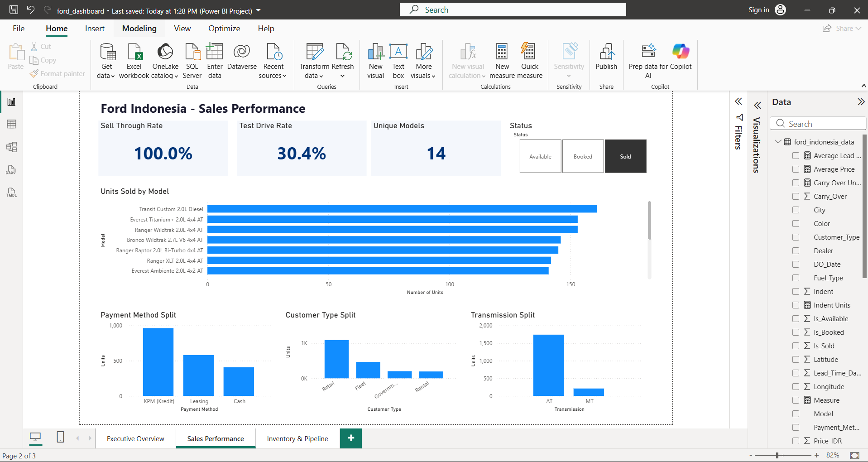868x462 pixels.
Task: Add a new report page
Action: coord(351,438)
